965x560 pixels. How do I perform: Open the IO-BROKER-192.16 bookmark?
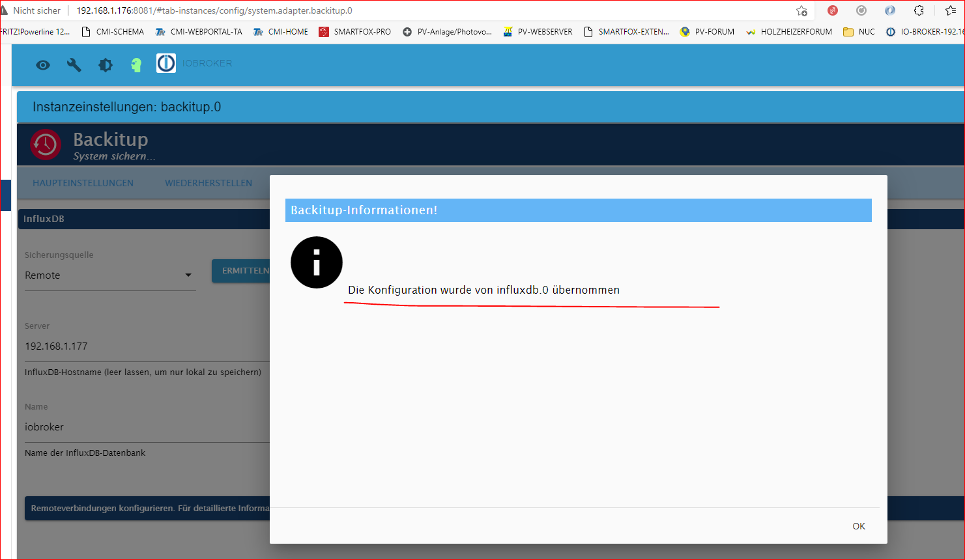click(x=925, y=31)
